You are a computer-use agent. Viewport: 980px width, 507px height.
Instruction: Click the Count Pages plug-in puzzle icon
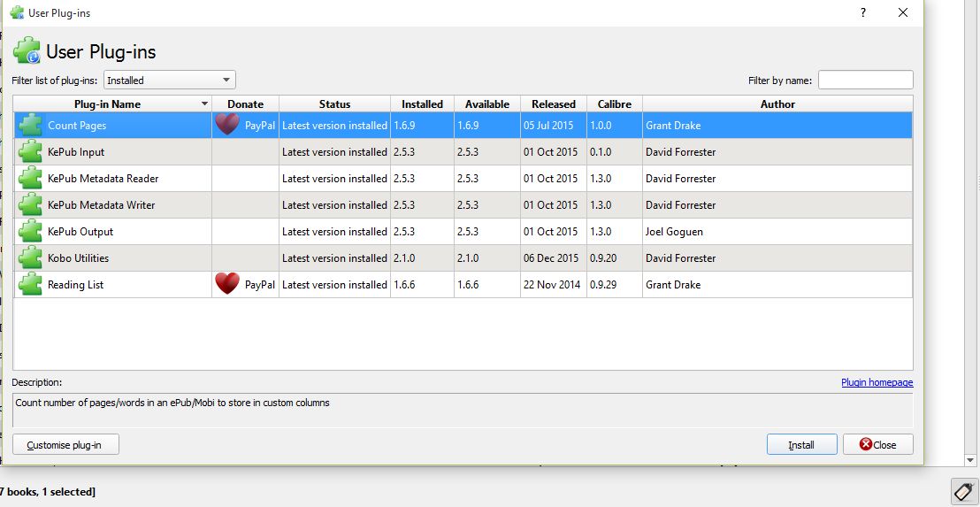click(x=30, y=125)
